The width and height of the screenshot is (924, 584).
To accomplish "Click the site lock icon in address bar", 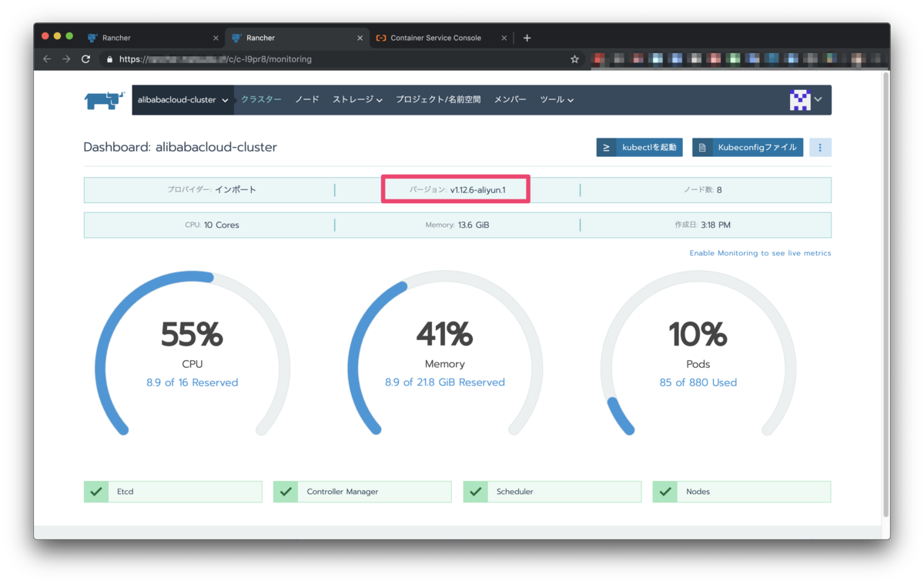I will pos(109,59).
